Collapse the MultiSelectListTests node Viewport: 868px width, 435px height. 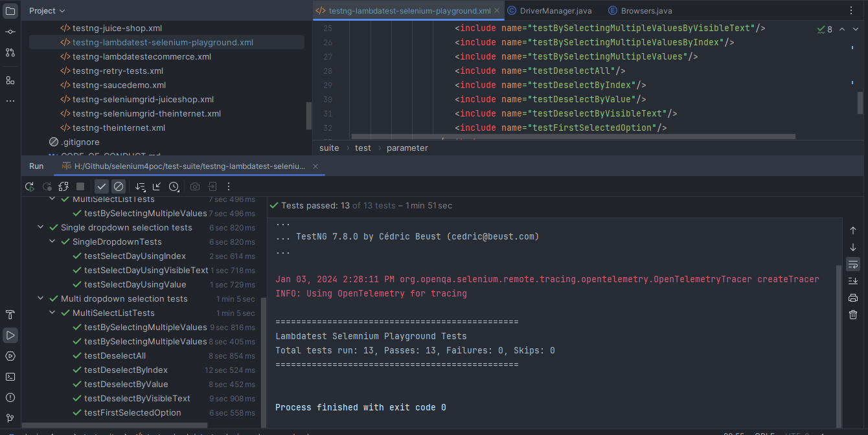(x=52, y=313)
